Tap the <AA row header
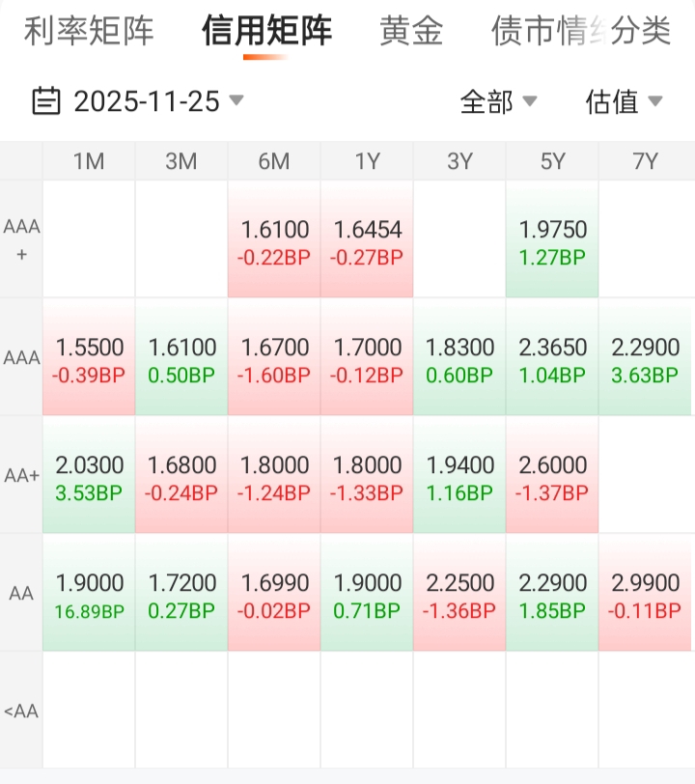Screen dimensions: 695x784 pyautogui.click(x=21, y=712)
